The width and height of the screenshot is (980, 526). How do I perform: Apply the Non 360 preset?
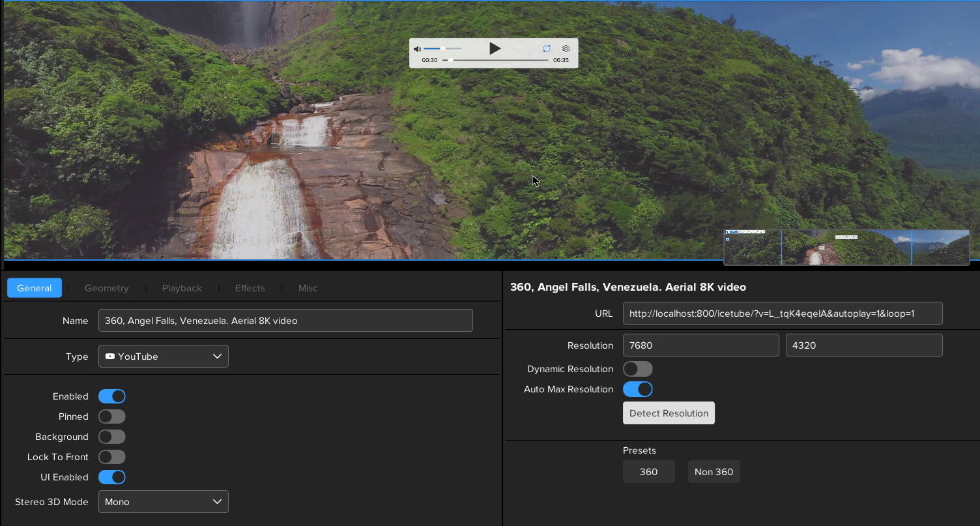(713, 472)
